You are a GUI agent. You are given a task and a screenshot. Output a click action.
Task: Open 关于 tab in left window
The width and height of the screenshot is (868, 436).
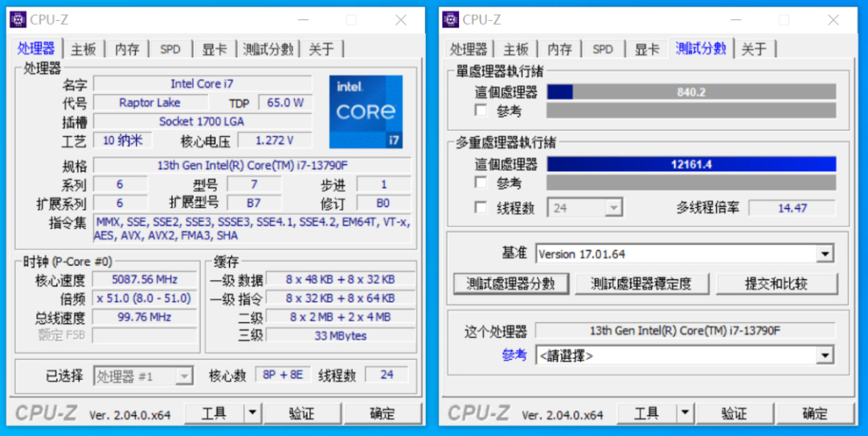[321, 49]
